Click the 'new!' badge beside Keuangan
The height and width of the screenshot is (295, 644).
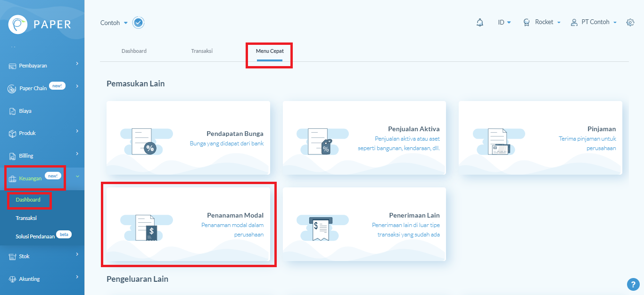click(53, 176)
